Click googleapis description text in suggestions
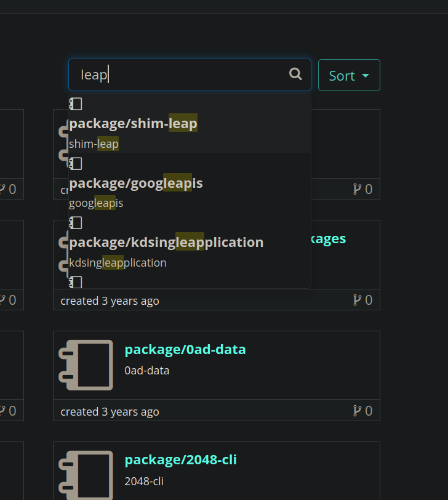 click(x=96, y=203)
